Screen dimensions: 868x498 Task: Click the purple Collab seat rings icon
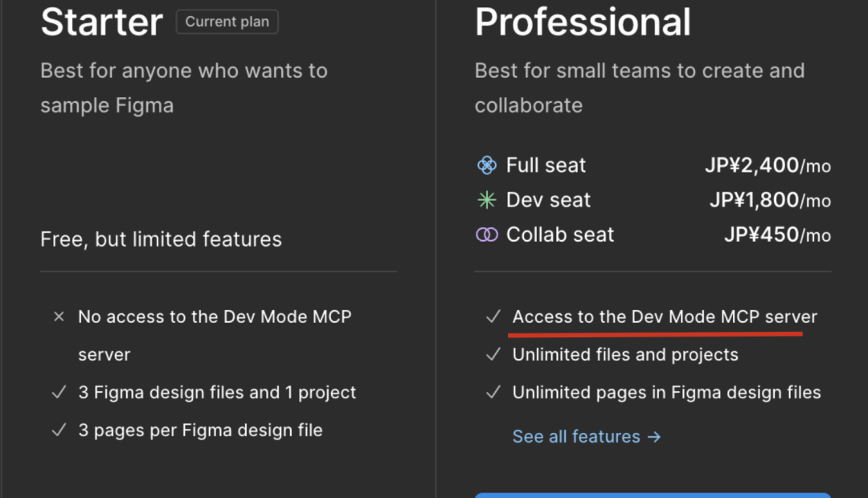tap(486, 235)
